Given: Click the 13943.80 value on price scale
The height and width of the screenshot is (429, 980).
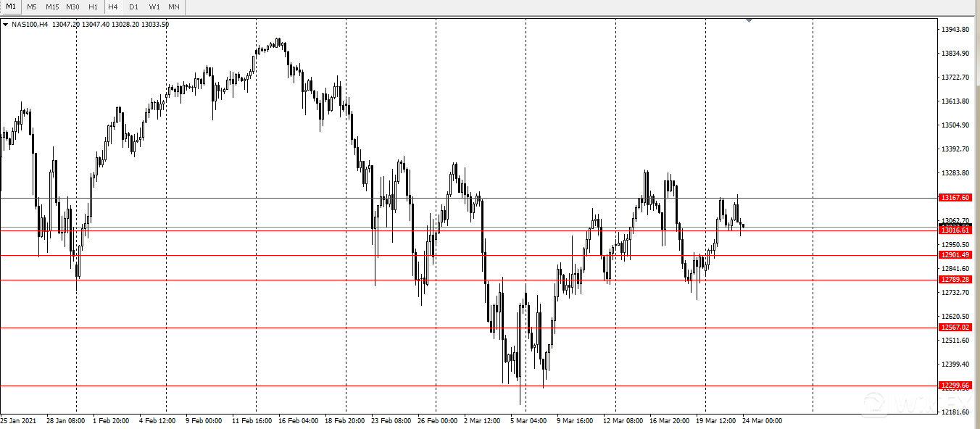Looking at the screenshot, I should coord(955,30).
